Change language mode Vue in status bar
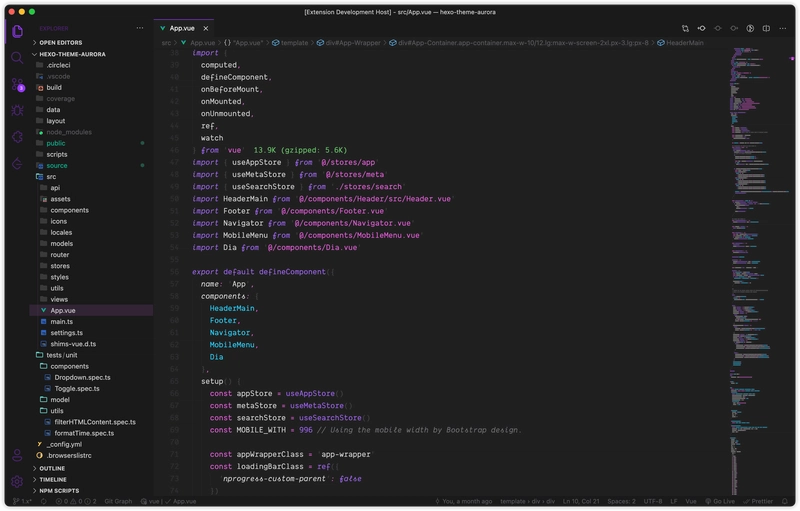 point(691,502)
